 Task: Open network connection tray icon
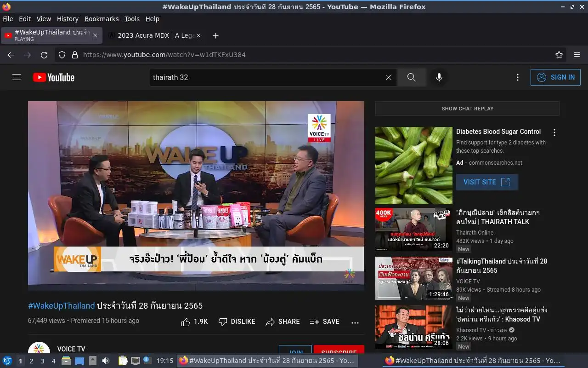(x=135, y=361)
